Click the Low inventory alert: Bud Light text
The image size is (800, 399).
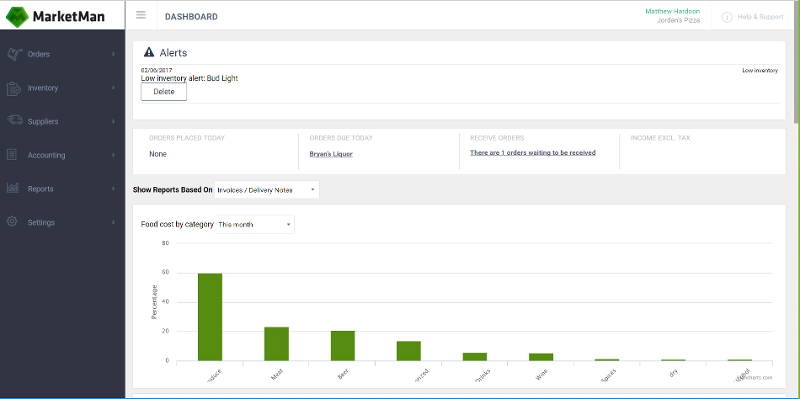click(189, 79)
